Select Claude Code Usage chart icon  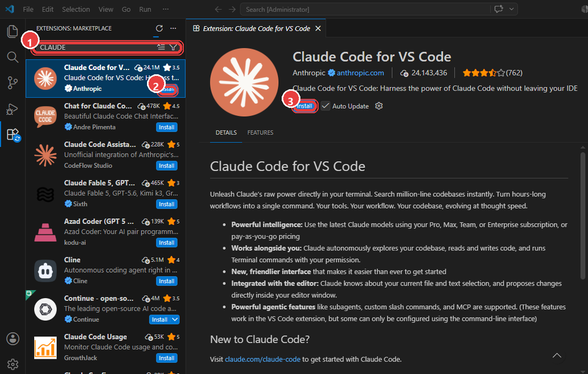coord(45,348)
